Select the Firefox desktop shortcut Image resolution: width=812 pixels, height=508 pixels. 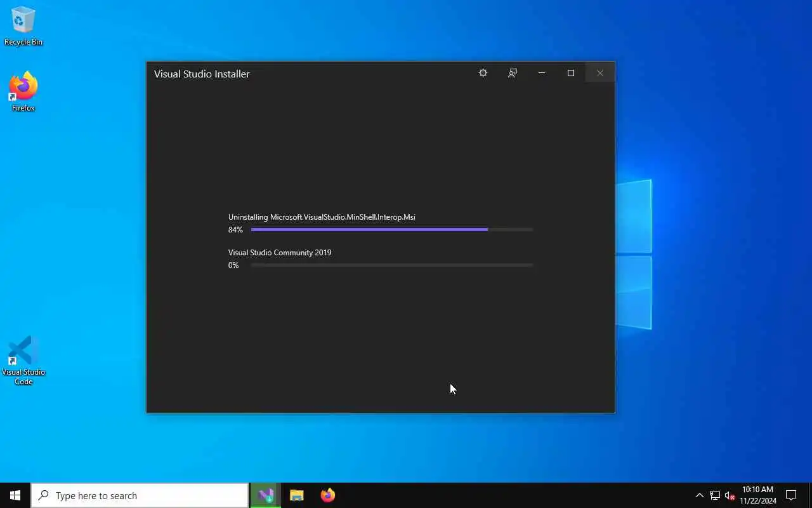pyautogui.click(x=23, y=92)
